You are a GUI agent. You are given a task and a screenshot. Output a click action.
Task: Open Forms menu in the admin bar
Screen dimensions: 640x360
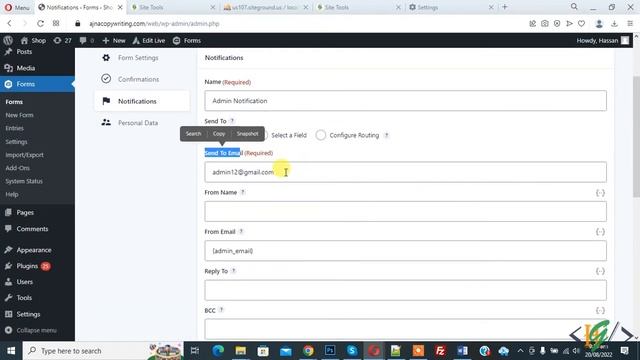click(187, 40)
